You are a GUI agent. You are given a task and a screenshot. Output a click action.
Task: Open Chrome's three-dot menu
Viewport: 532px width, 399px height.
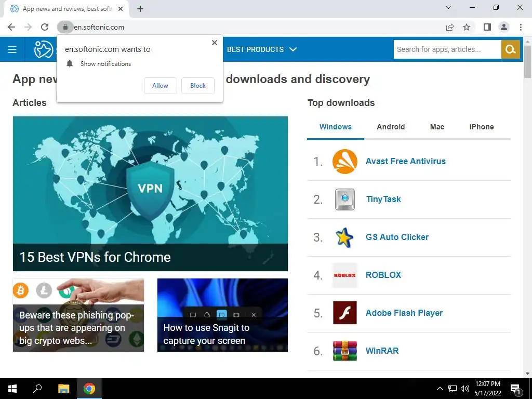(x=521, y=27)
